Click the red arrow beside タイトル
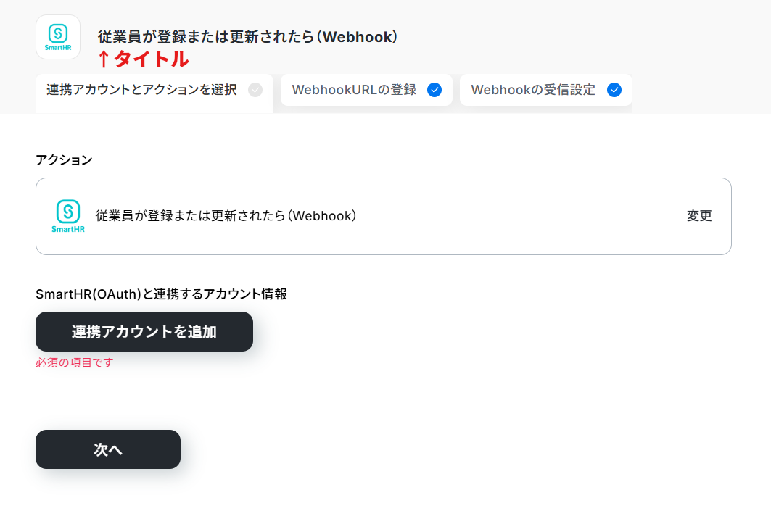Screen dimensions: 771x532 103,59
